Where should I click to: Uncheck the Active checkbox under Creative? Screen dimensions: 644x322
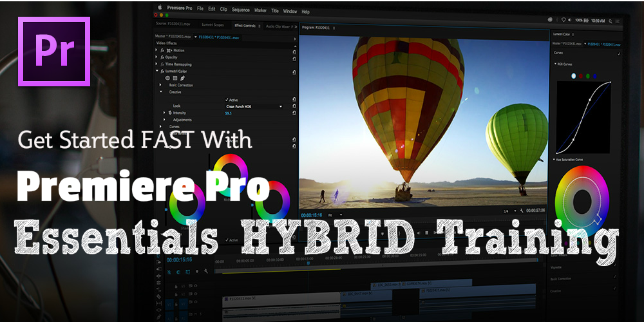(226, 100)
